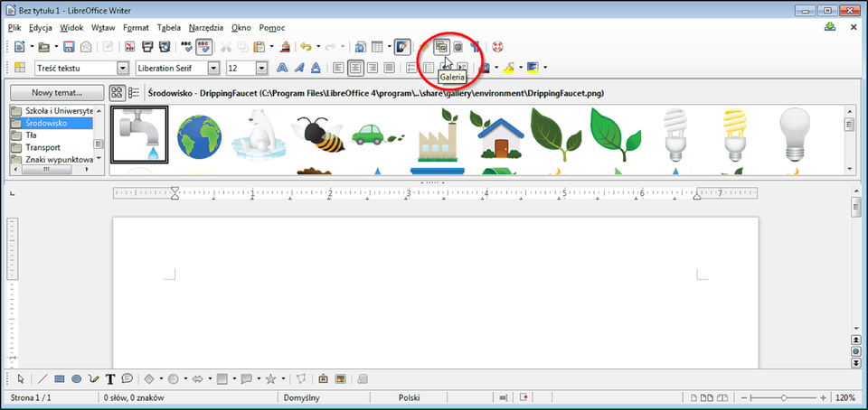Click the Fontwork Gallery icon
Viewport: 868px width, 410px height.
324,379
